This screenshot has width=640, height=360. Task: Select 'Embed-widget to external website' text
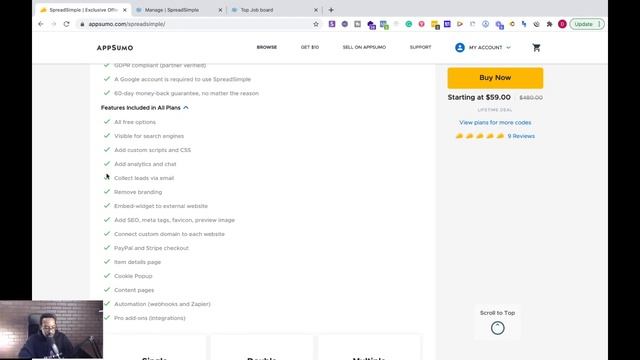tap(161, 206)
